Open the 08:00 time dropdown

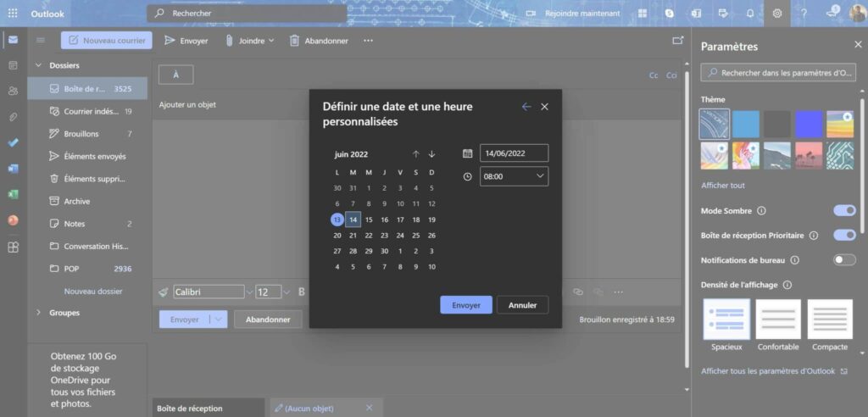point(515,176)
